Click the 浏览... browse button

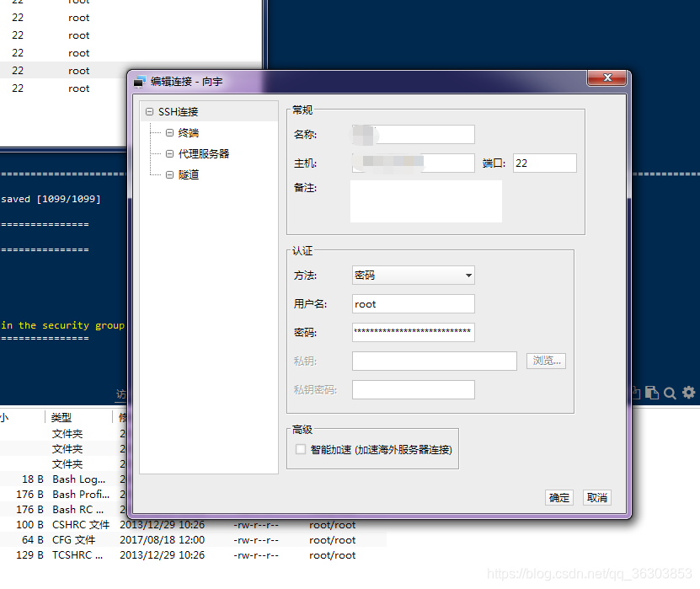[546, 361]
